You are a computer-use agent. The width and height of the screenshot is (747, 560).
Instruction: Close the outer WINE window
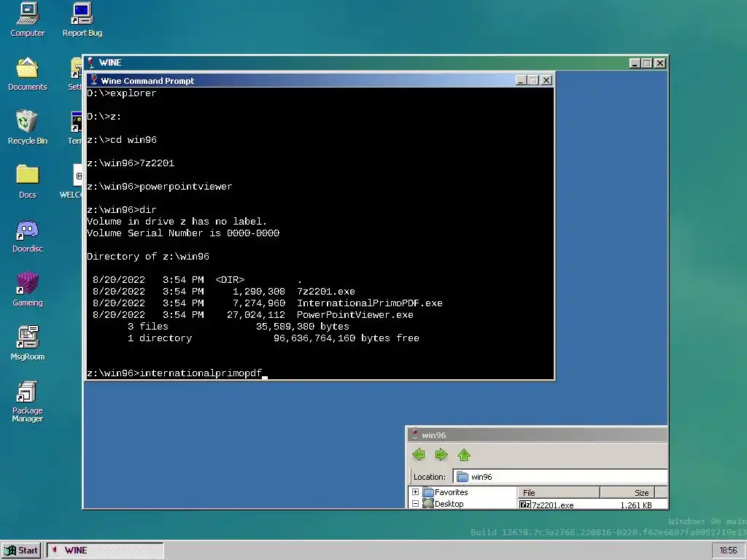tap(659, 63)
